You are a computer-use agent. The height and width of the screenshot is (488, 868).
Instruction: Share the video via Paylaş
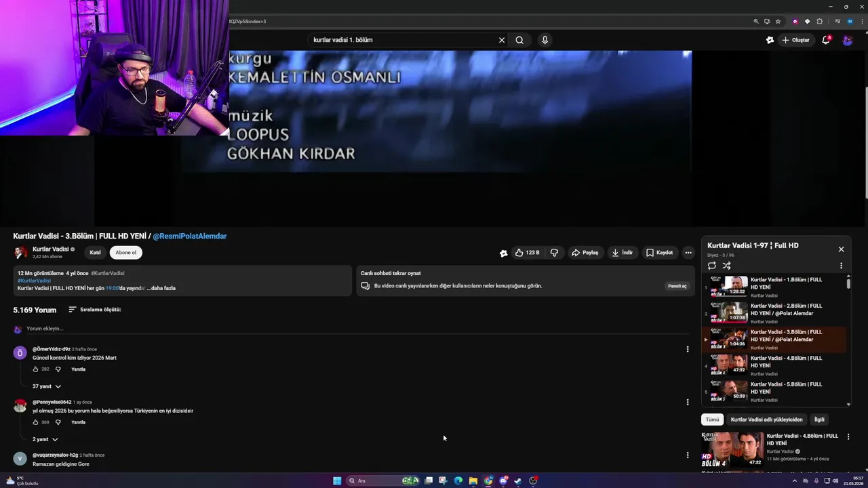tap(585, 253)
